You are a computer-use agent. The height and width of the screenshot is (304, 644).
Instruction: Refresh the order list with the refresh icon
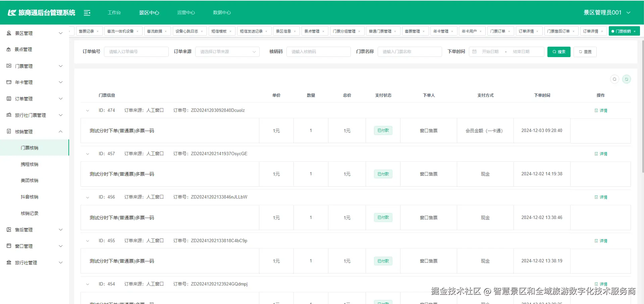click(627, 79)
